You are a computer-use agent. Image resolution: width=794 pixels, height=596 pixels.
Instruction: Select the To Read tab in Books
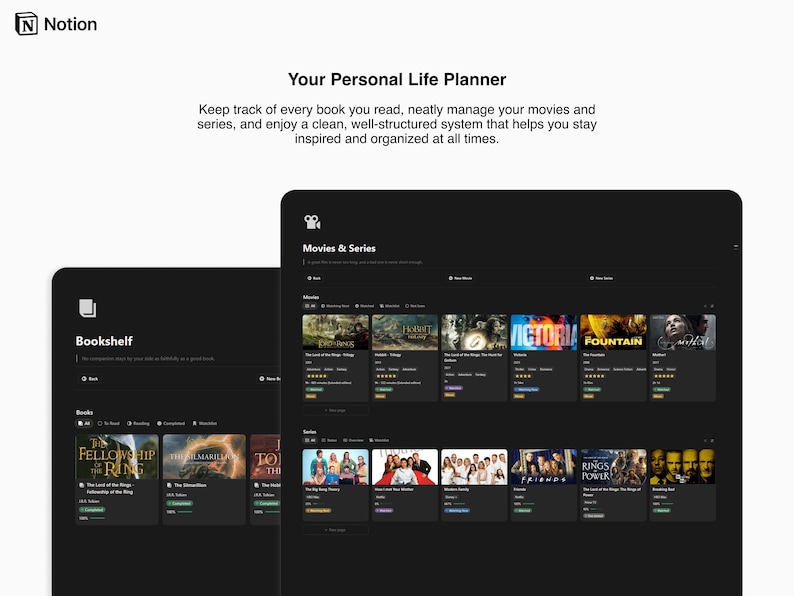point(109,423)
